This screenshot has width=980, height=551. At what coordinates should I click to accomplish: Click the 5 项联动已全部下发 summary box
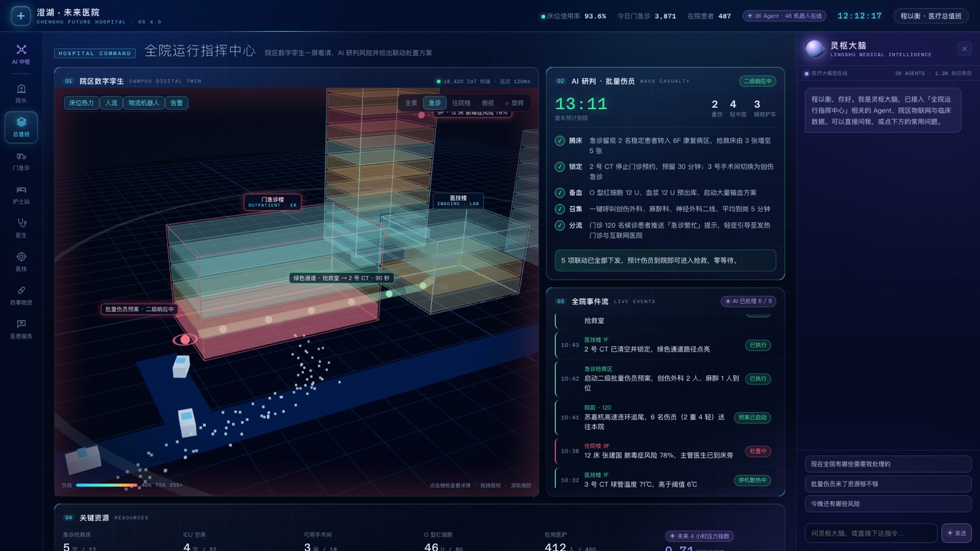click(x=665, y=260)
